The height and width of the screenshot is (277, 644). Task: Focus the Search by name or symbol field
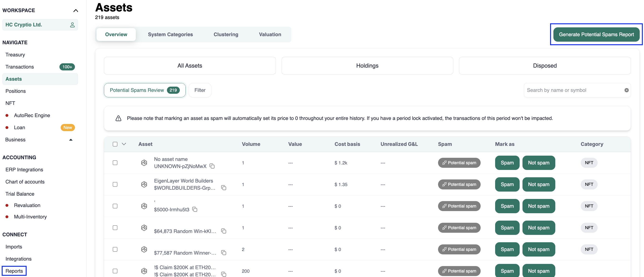(572, 90)
